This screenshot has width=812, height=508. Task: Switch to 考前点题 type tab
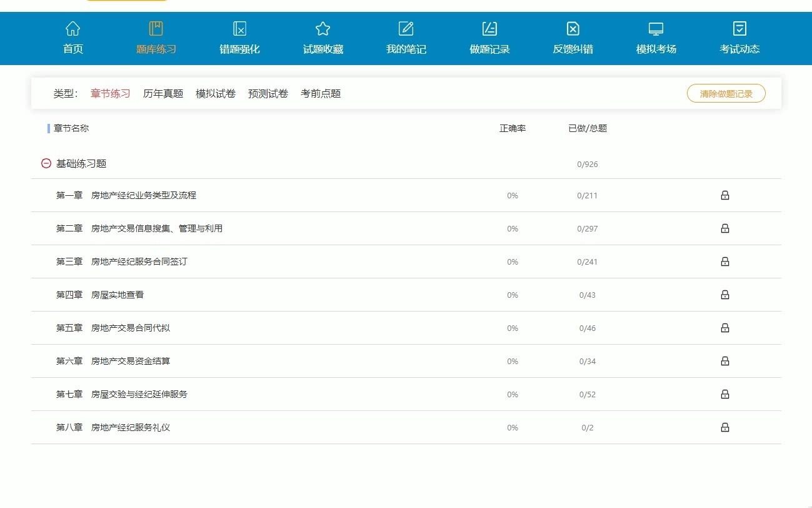click(321, 94)
